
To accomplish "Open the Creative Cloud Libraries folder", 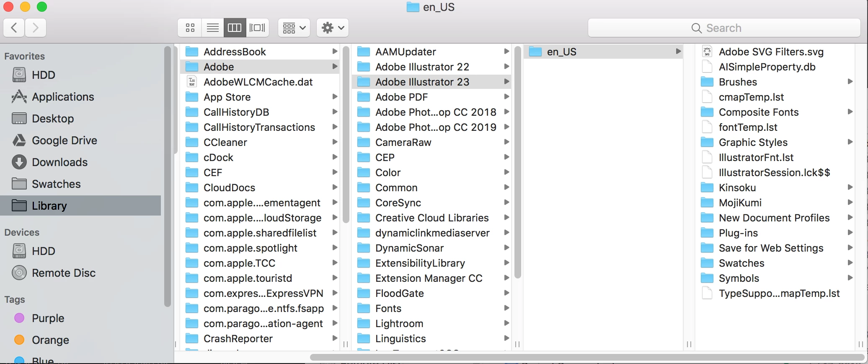I will click(x=431, y=218).
